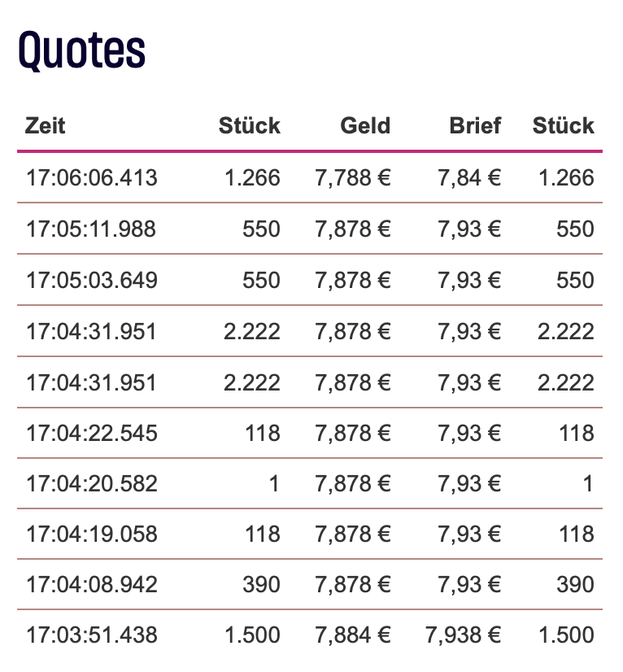Select the 17:05:11.988 quote row time
This screenshot has width=623, height=672.
tap(91, 229)
